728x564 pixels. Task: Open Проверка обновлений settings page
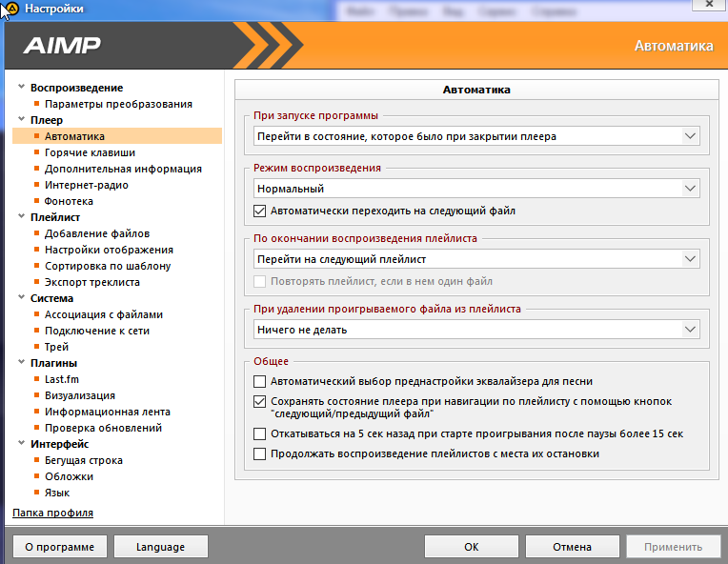coord(103,428)
